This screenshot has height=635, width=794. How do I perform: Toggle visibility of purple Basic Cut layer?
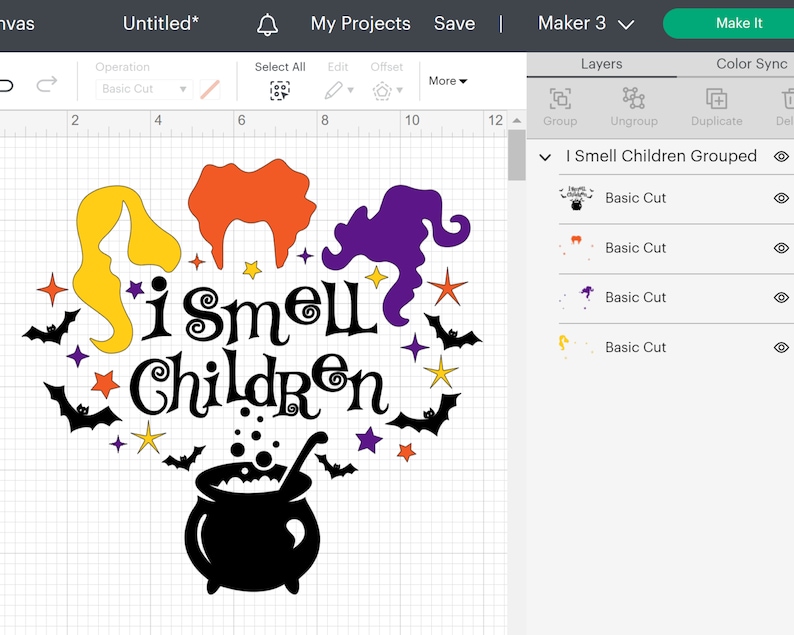[781, 297]
